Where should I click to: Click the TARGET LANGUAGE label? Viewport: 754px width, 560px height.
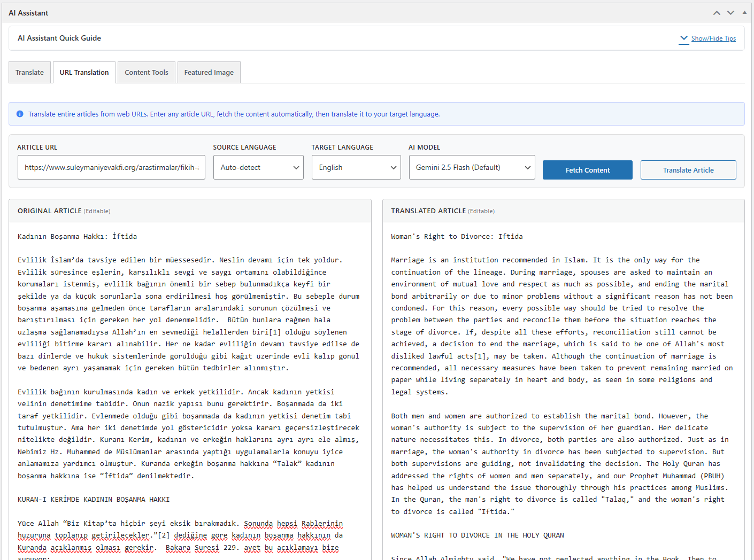click(342, 147)
